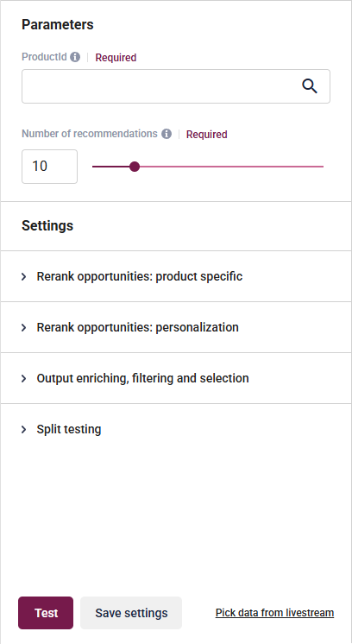
Task: Expand the Split testing section
Action: click(x=176, y=429)
